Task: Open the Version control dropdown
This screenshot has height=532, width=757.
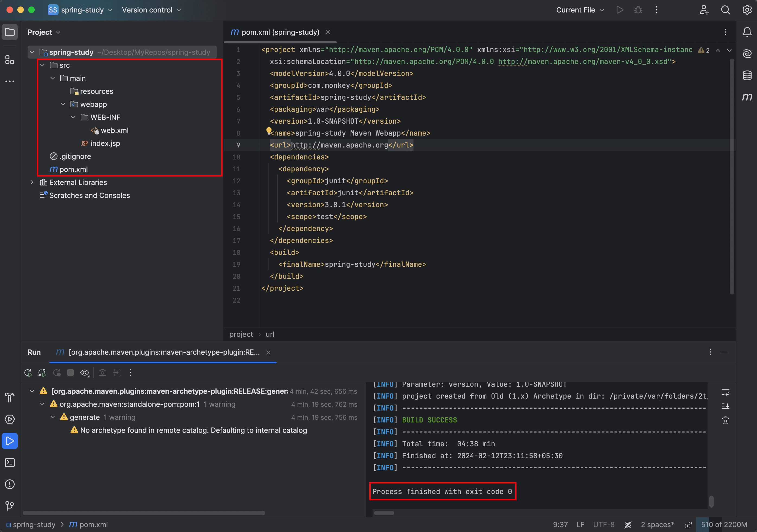Action: pos(152,10)
